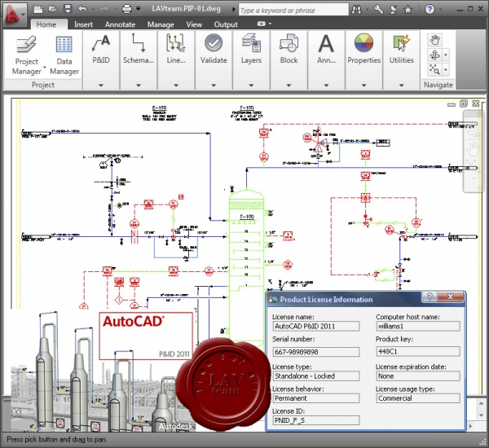Viewport: 489px width, 448px height.
Task: Open Subscription Center via the key icon
Action: [x=378, y=9]
